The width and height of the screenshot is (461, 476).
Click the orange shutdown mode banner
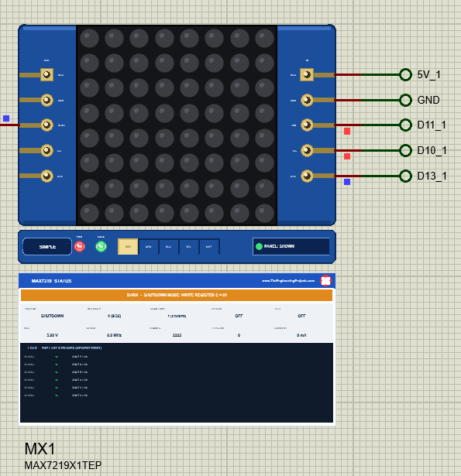[177, 295]
